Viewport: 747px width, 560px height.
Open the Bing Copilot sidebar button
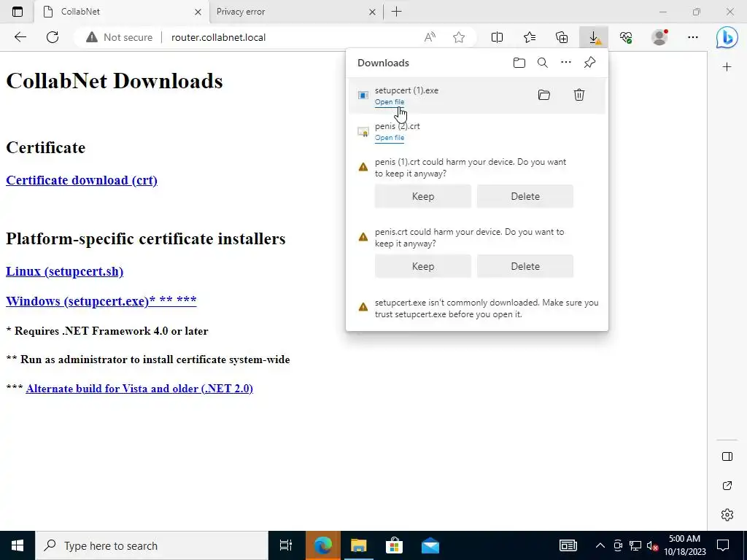(727, 37)
